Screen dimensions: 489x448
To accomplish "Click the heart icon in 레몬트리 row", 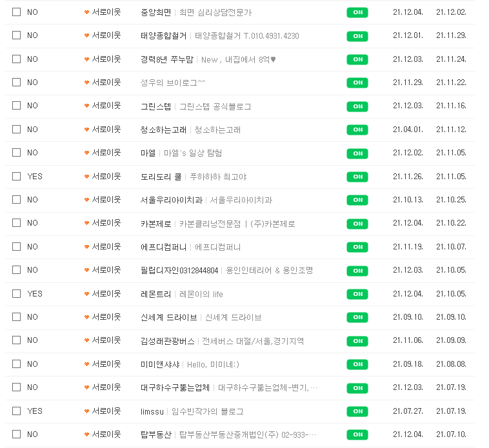I will point(86,294).
